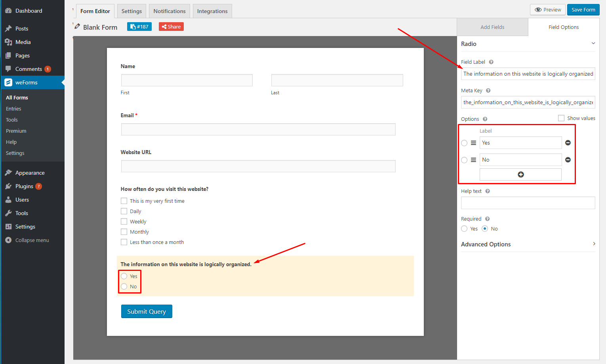The height and width of the screenshot is (364, 606).
Task: Remove the No option with minus icon
Action: coord(568,160)
